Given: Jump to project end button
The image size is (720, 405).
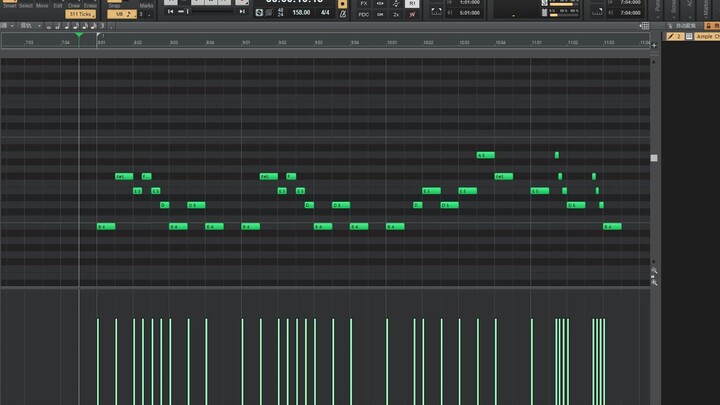Looking at the screenshot, I should point(242,11).
